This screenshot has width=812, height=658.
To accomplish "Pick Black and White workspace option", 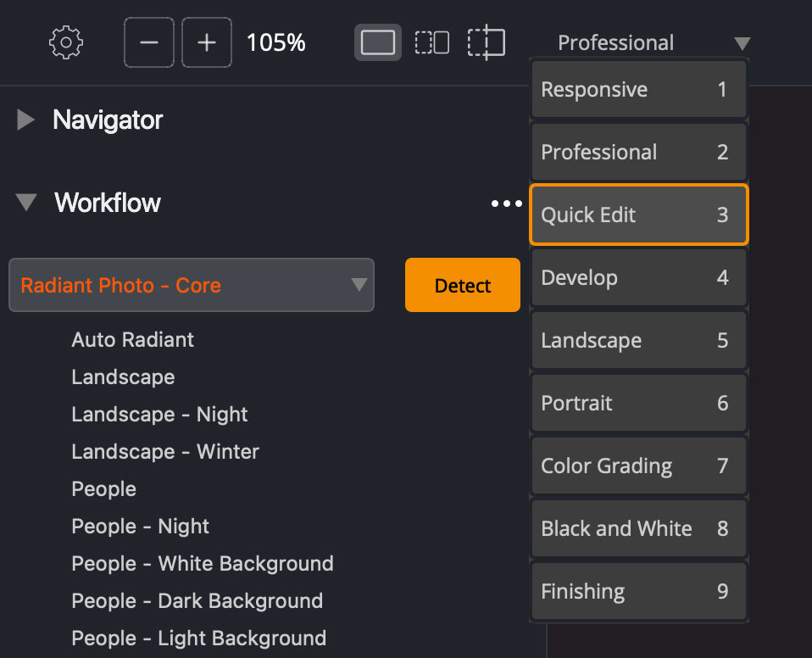I will point(638,529).
